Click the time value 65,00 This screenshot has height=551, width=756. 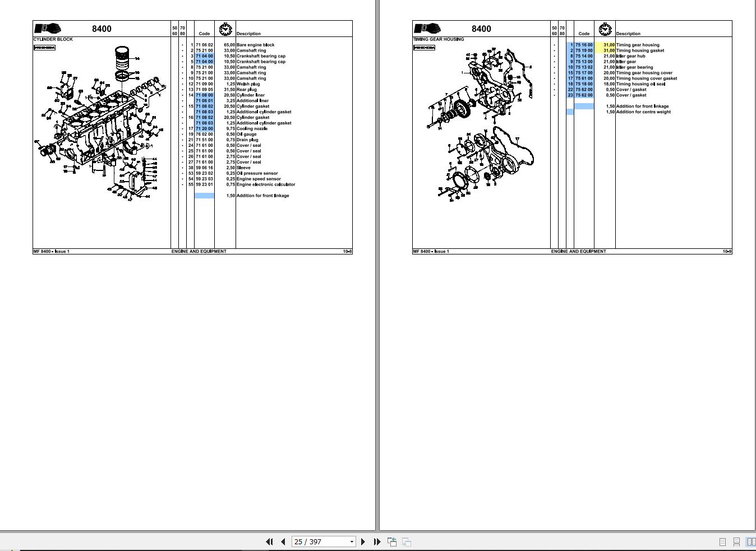click(x=229, y=45)
